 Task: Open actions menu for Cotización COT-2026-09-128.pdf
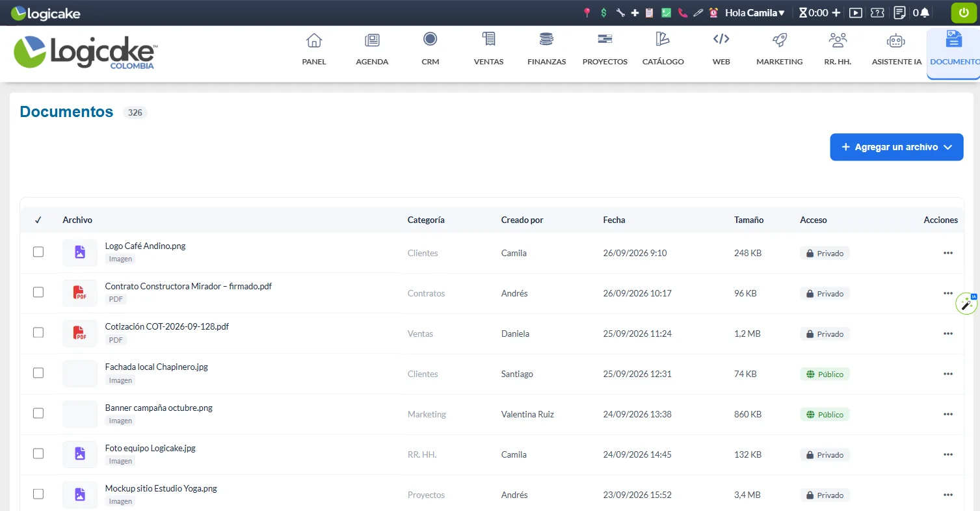pyautogui.click(x=948, y=334)
